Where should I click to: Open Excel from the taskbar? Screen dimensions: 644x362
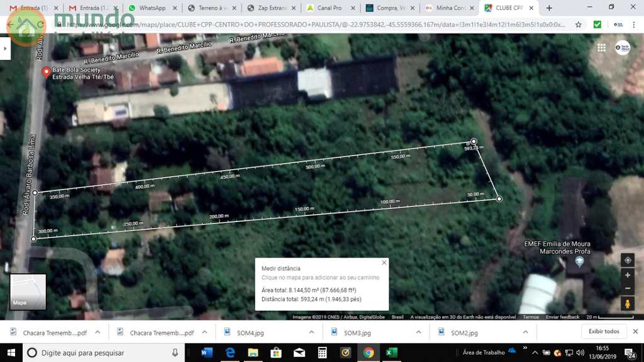point(391,353)
